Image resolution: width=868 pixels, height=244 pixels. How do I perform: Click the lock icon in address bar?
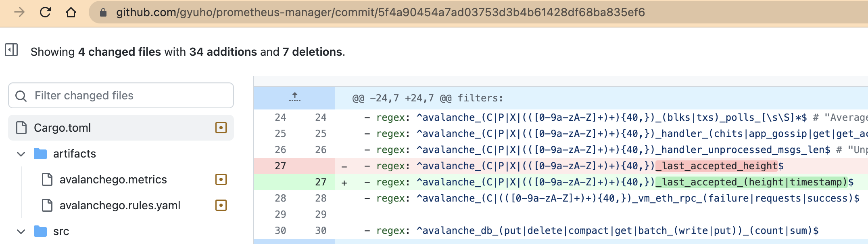click(103, 13)
